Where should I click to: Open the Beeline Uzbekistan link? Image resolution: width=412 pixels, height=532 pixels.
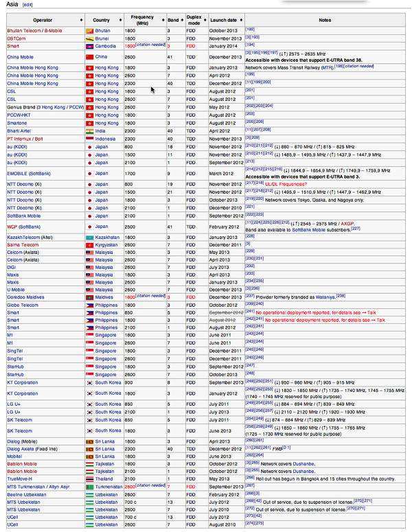[27, 495]
